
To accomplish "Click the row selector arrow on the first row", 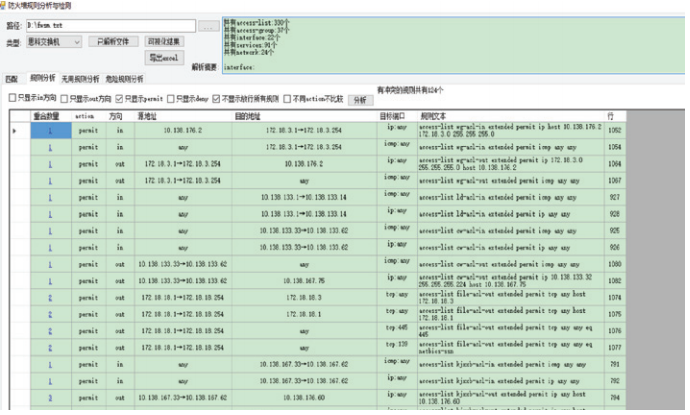I will click(x=14, y=131).
